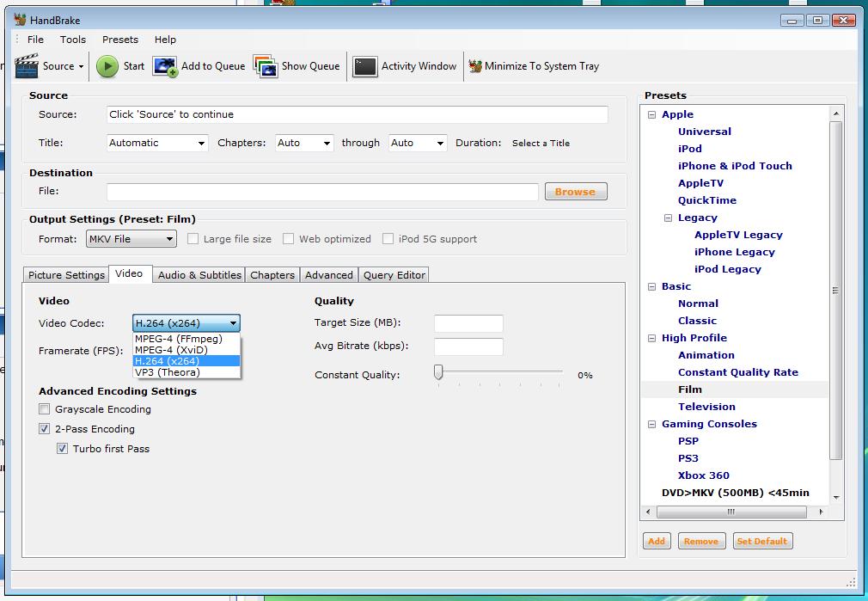Collapse the Legacy presets group
The image size is (868, 601).
pos(668,218)
